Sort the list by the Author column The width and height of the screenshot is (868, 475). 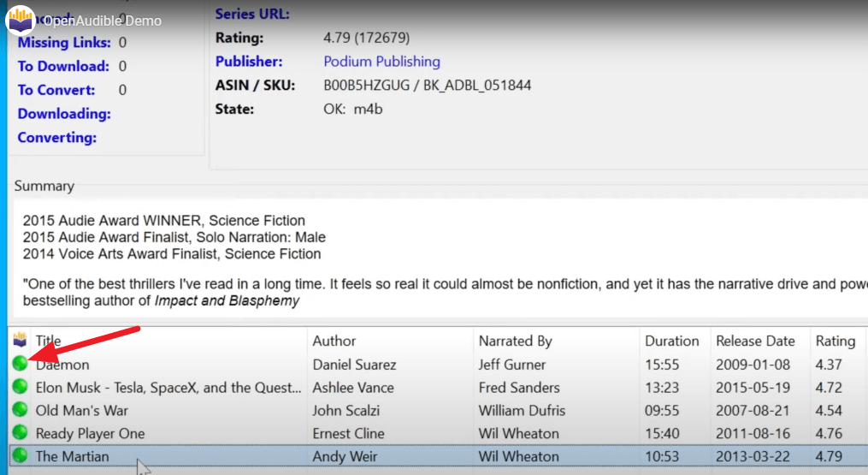click(334, 341)
